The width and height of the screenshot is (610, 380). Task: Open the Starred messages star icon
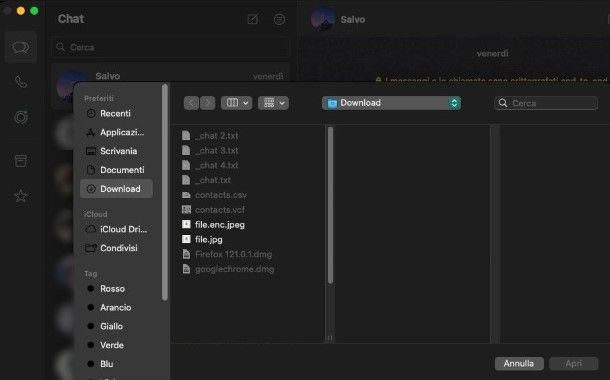coord(21,196)
